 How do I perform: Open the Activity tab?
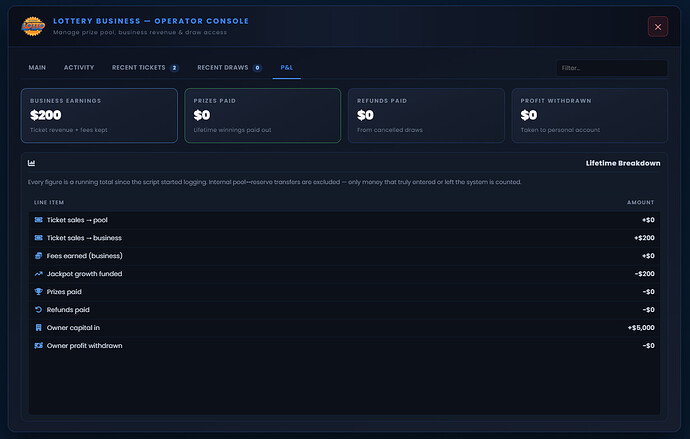coord(79,68)
